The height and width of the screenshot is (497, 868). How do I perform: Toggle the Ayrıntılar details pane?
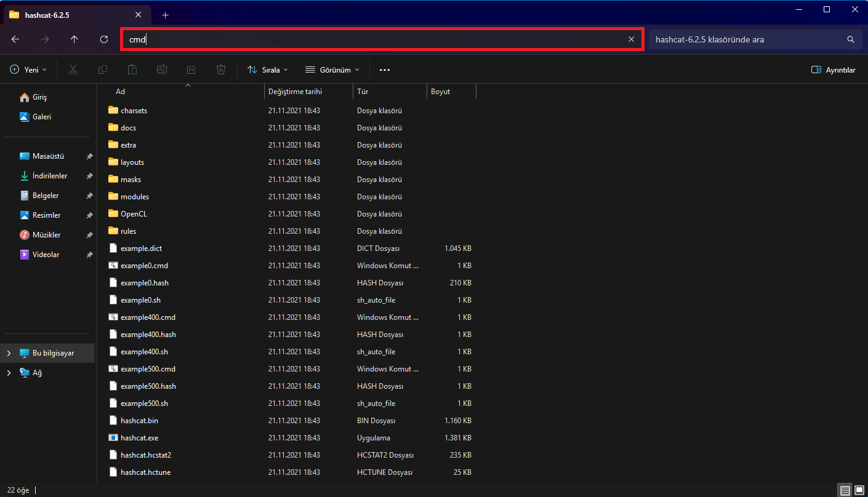pyautogui.click(x=834, y=70)
